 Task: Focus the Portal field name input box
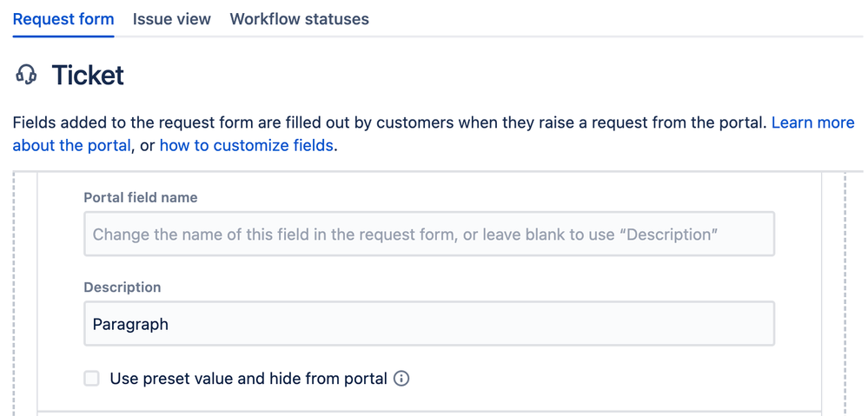tap(429, 234)
